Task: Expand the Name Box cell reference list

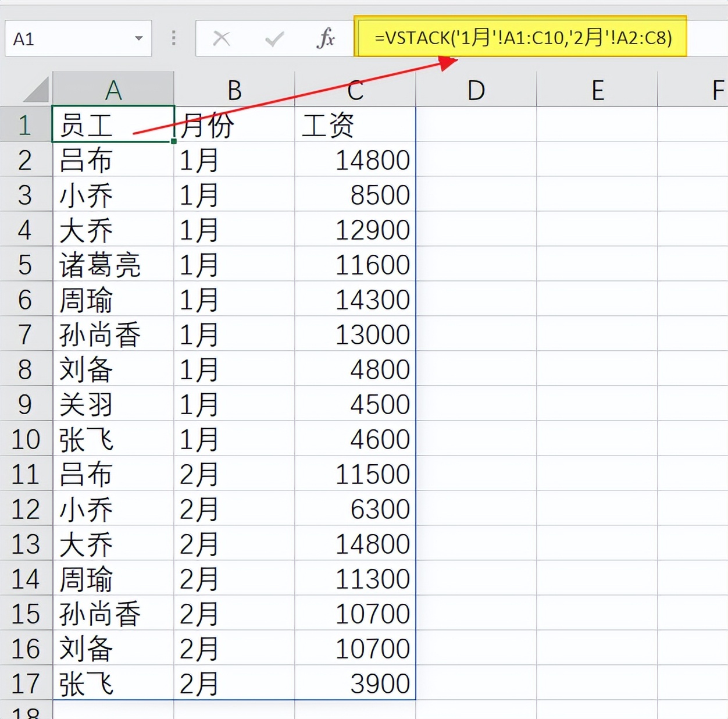Action: [x=138, y=38]
